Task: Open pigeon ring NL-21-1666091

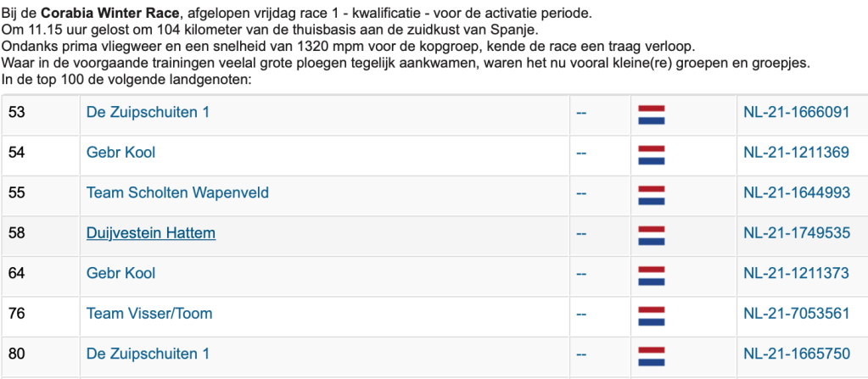Action: point(796,112)
